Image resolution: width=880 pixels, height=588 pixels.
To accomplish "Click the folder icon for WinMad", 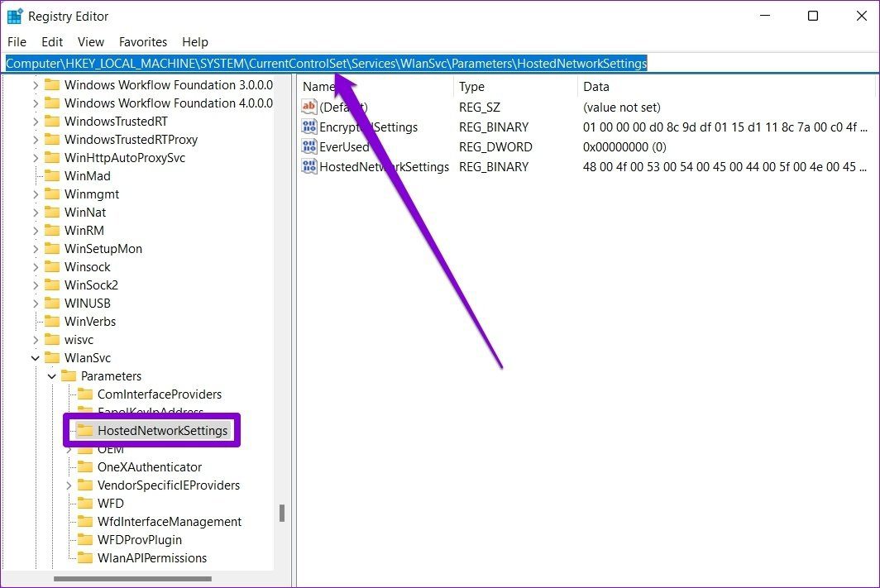I will point(52,175).
